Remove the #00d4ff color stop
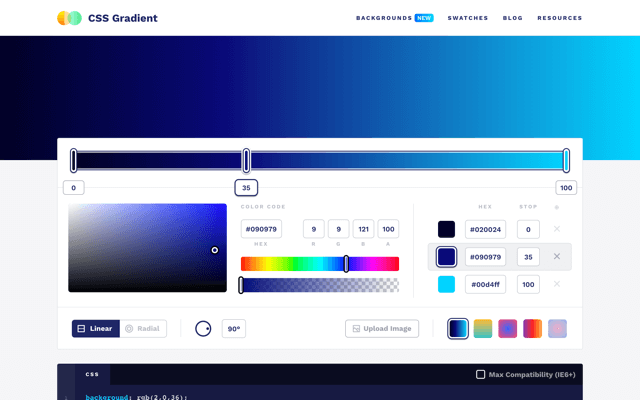This screenshot has height=400, width=640. pyautogui.click(x=557, y=284)
